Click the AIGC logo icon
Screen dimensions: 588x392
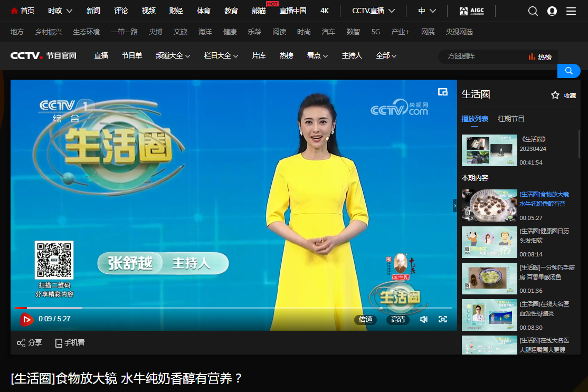pos(471,11)
